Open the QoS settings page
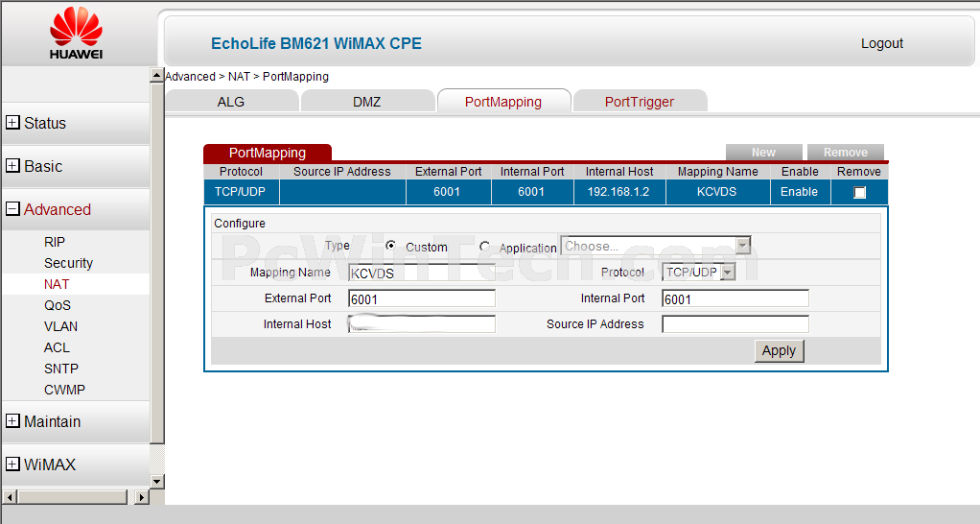The width and height of the screenshot is (980, 524). [58, 305]
